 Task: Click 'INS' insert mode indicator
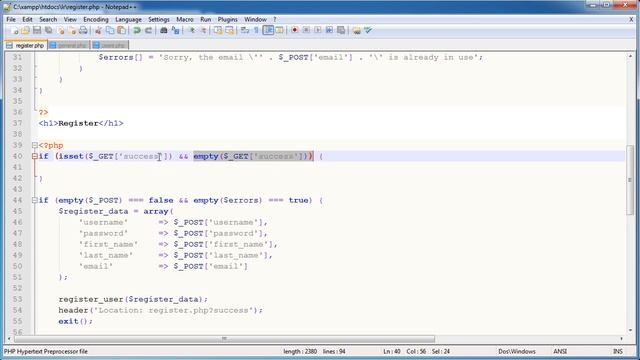(x=618, y=351)
